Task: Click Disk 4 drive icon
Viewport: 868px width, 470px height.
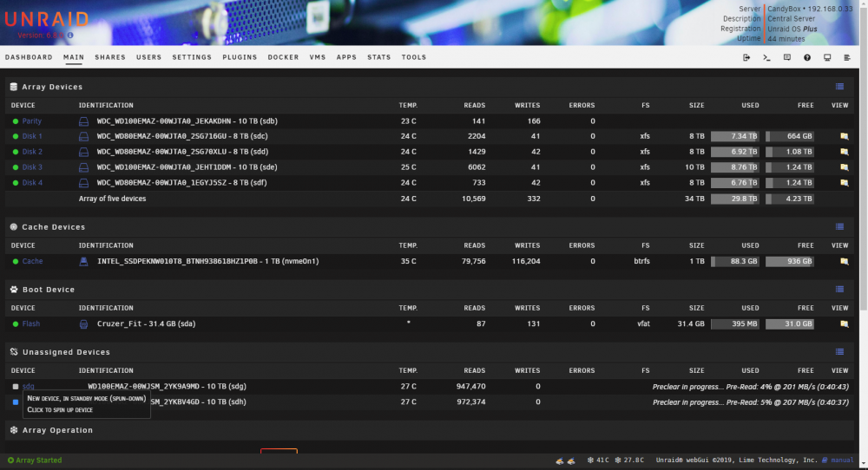Action: click(x=83, y=182)
